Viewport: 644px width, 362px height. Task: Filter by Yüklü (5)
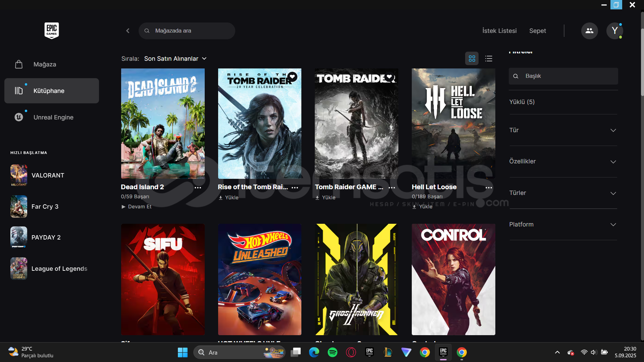click(x=522, y=102)
